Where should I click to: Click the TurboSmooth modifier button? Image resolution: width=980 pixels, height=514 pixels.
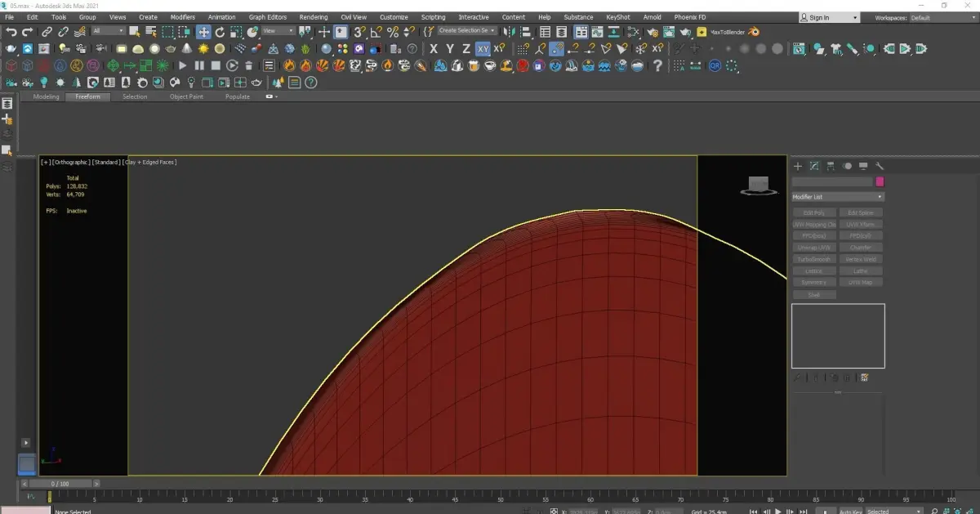[813, 259]
